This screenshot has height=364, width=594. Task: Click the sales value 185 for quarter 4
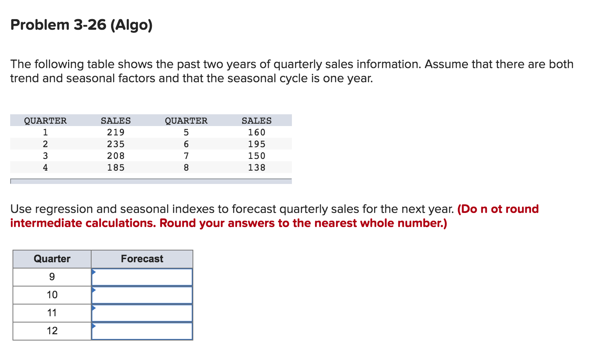[116, 167]
